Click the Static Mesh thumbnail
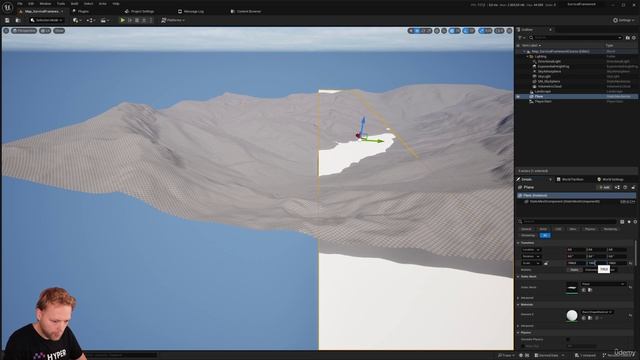 tap(572, 287)
